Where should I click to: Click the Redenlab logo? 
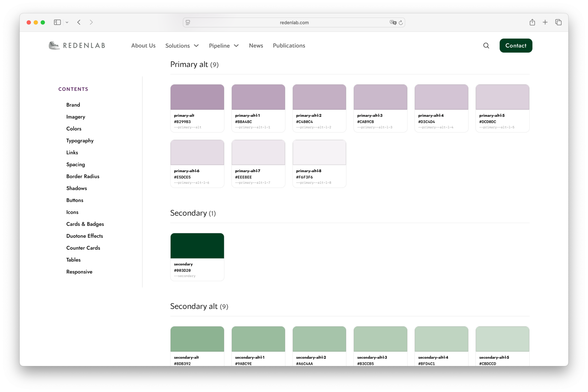pyautogui.click(x=77, y=45)
